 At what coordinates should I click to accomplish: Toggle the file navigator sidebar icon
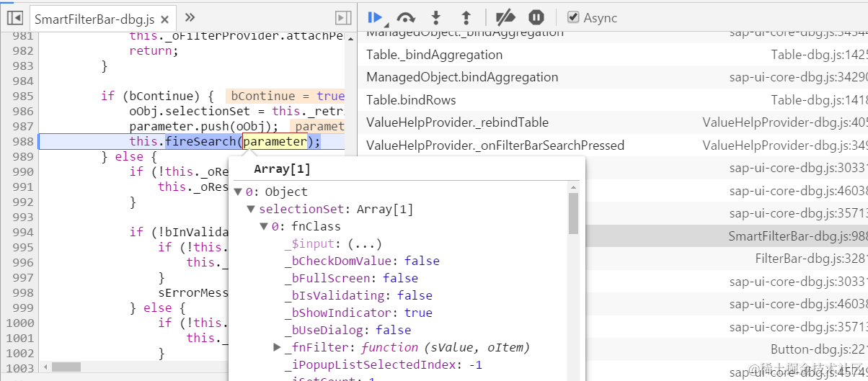tap(14, 18)
